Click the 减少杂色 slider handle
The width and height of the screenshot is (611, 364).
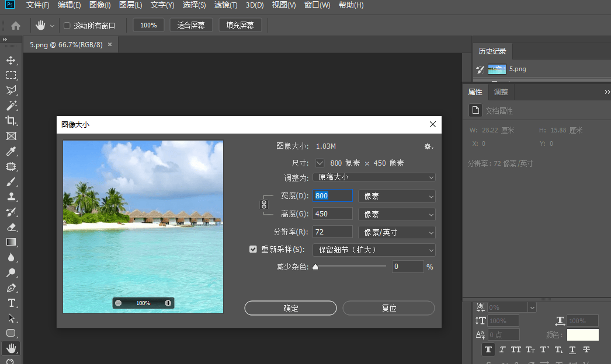(315, 267)
